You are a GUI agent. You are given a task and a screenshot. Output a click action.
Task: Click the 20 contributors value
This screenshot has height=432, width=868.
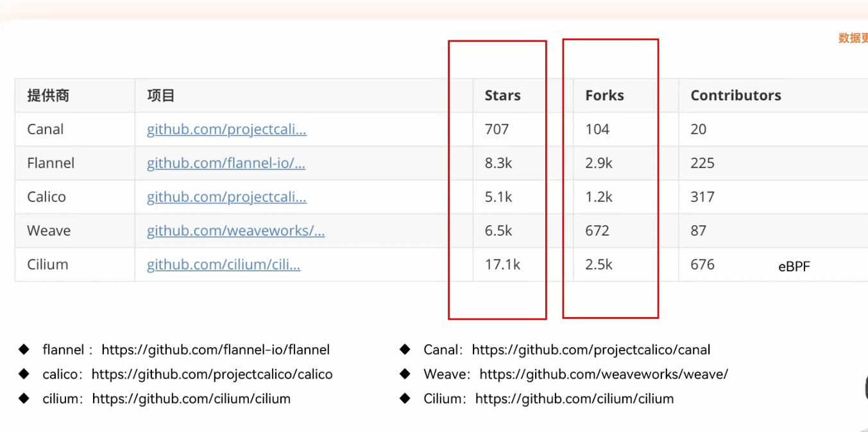tap(699, 130)
